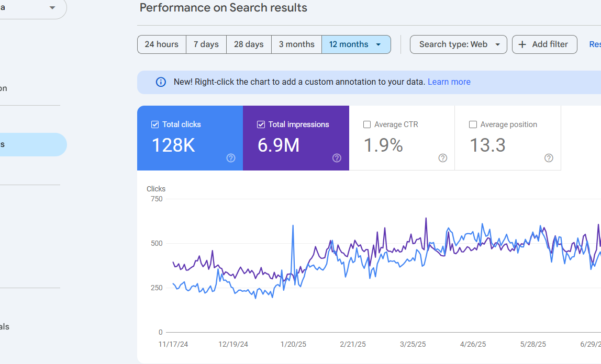Open help icon for Average position
601x364 pixels.
(549, 158)
